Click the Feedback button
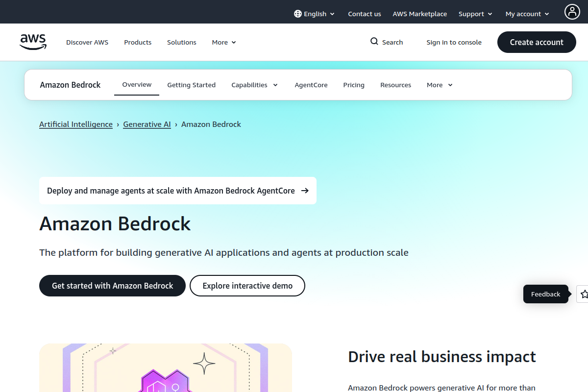Viewport: 588px width, 392px height. (545, 294)
